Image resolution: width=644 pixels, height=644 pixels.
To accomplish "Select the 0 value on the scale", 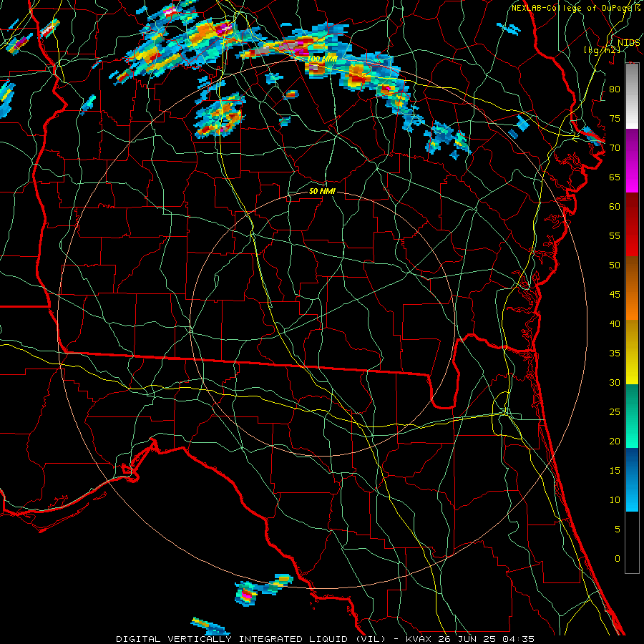I will [618, 559].
